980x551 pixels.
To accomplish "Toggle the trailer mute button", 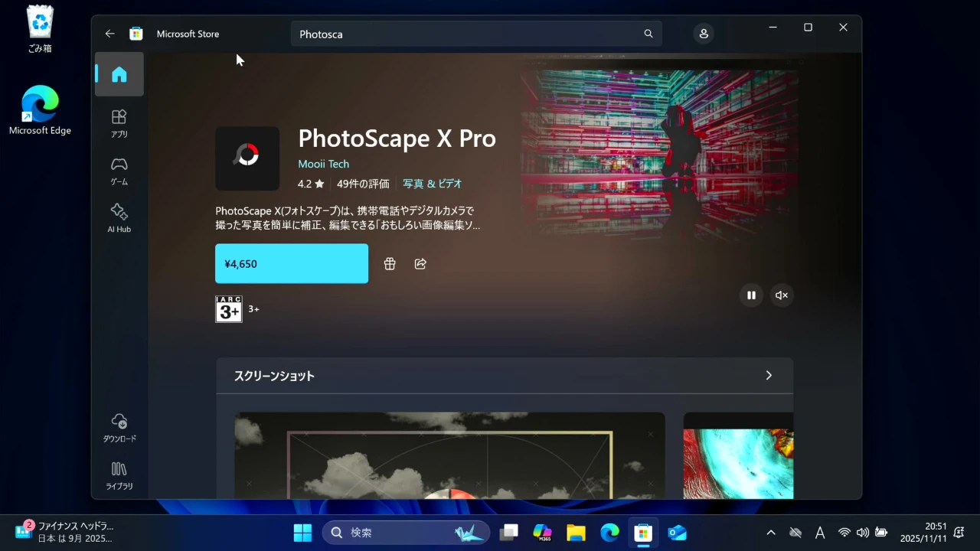I will (781, 295).
